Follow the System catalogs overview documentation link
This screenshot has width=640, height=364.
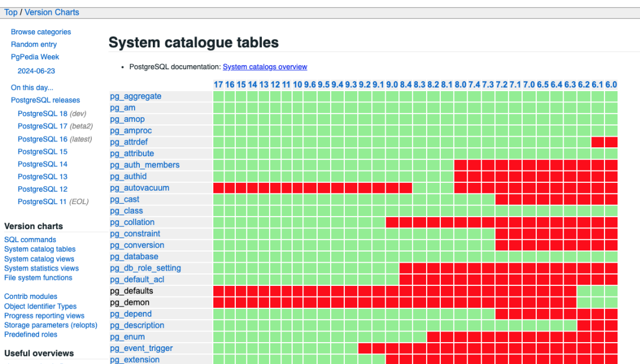coord(265,67)
